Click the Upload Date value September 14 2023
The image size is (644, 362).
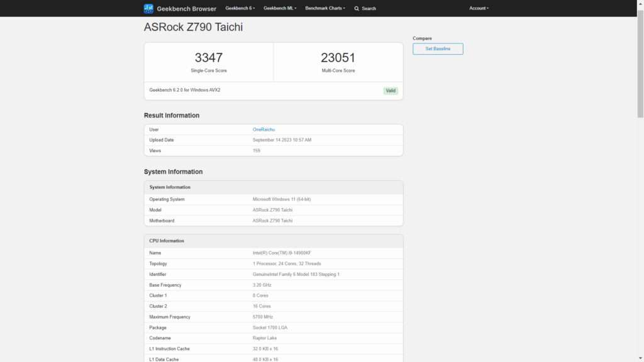click(282, 140)
